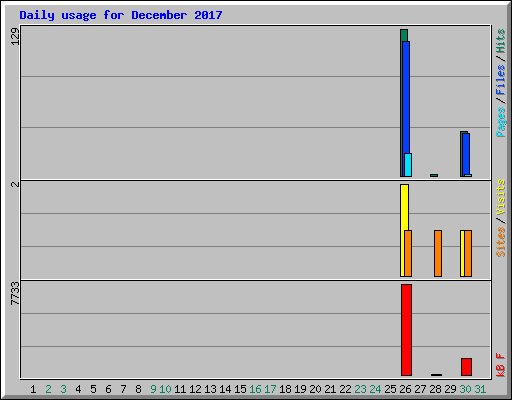Click the green "Hits" legend label
512x400 pixels.
click(x=500, y=41)
